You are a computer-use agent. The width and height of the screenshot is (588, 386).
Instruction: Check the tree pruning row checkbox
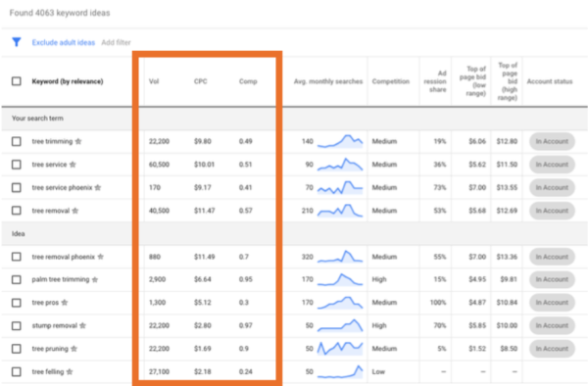pos(16,349)
